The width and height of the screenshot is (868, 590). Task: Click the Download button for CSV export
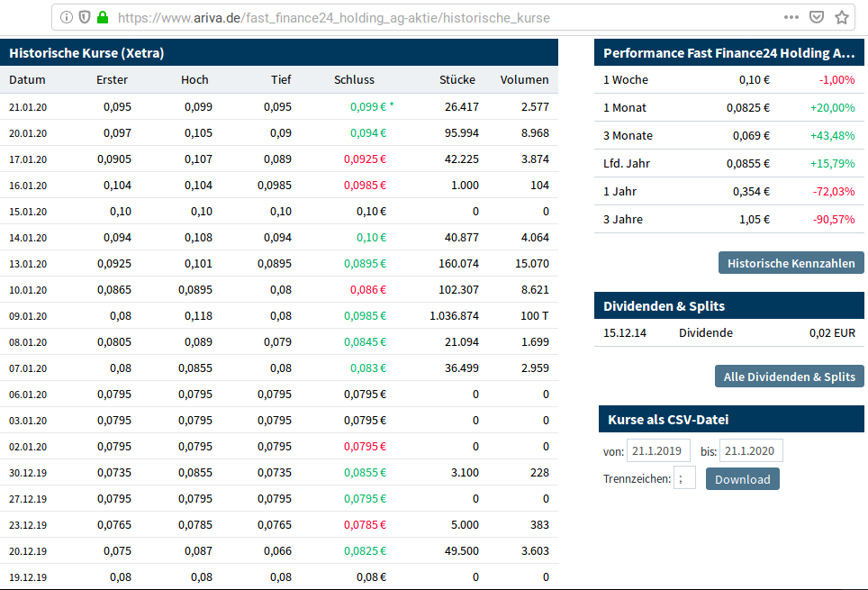point(742,478)
